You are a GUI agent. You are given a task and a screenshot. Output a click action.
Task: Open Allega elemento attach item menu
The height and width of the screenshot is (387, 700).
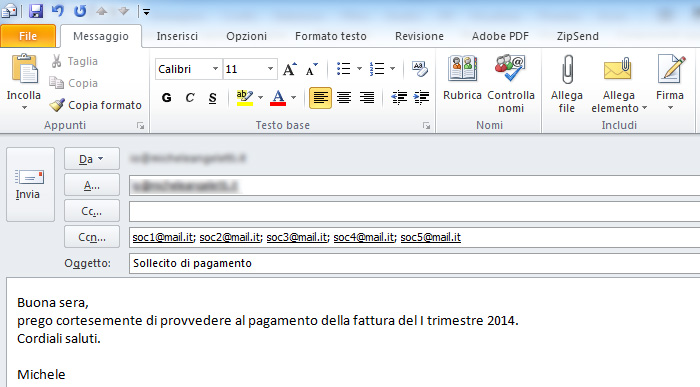pyautogui.click(x=619, y=83)
